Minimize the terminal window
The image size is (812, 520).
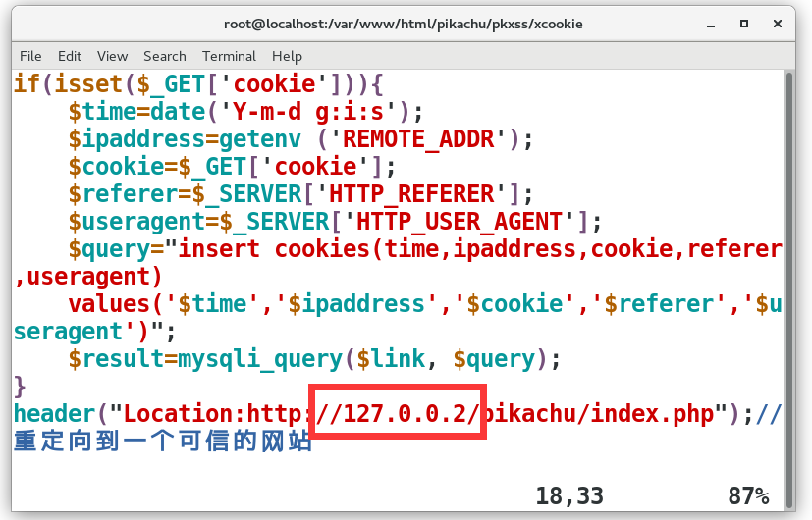coord(711,24)
